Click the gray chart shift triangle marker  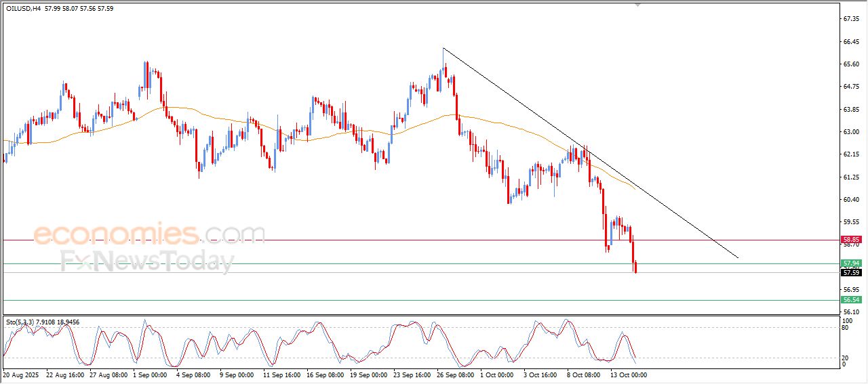(637, 5)
